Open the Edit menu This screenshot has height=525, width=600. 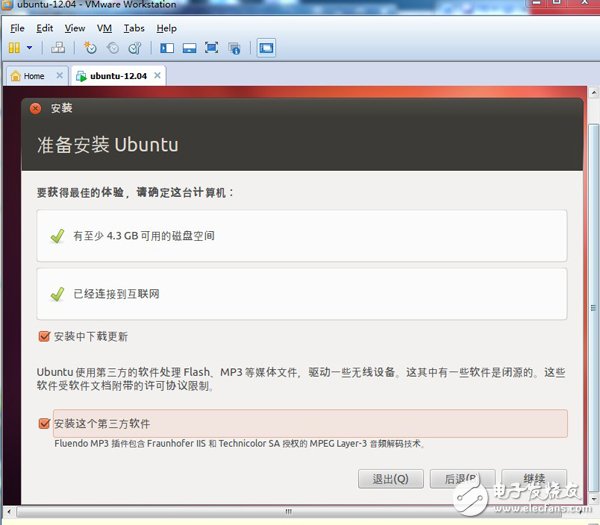tap(44, 28)
